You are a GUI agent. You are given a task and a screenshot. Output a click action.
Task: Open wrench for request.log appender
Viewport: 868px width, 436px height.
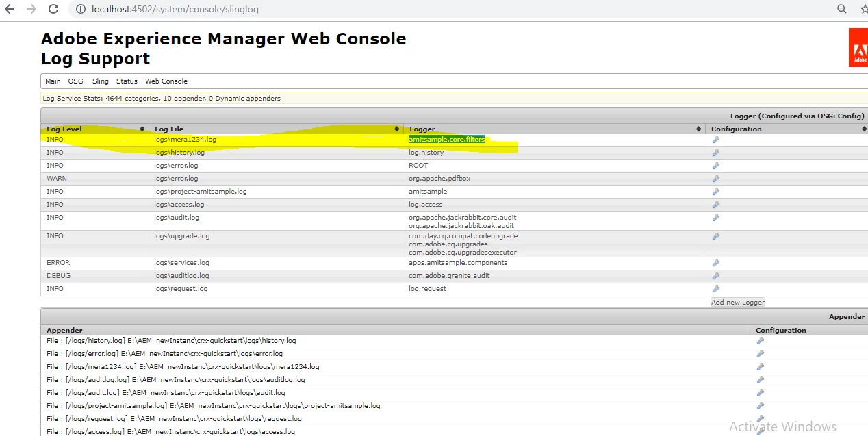tap(760, 419)
